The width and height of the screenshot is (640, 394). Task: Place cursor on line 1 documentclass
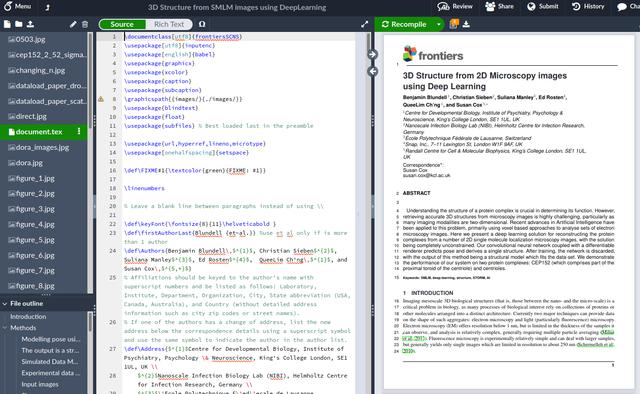pos(184,37)
